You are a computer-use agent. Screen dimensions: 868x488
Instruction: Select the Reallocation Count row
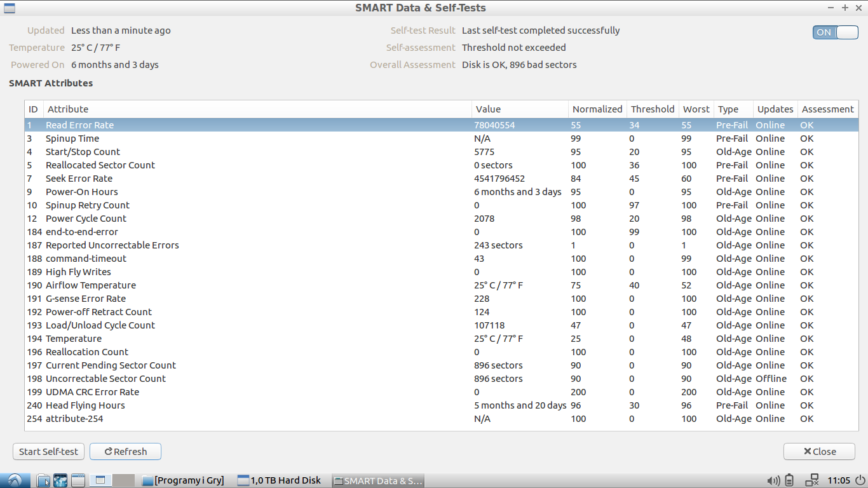[x=441, y=352]
